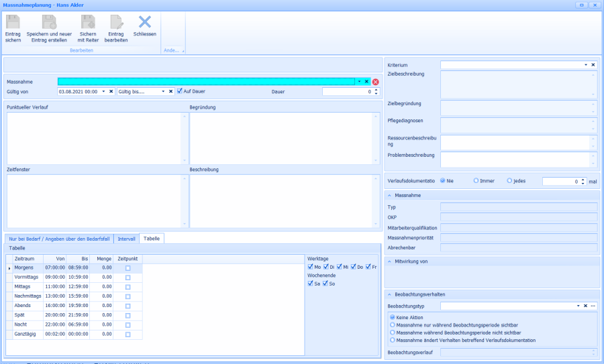Open the Gültig bis date dropdown
Viewport: 604px width, 364px height.
(163, 92)
